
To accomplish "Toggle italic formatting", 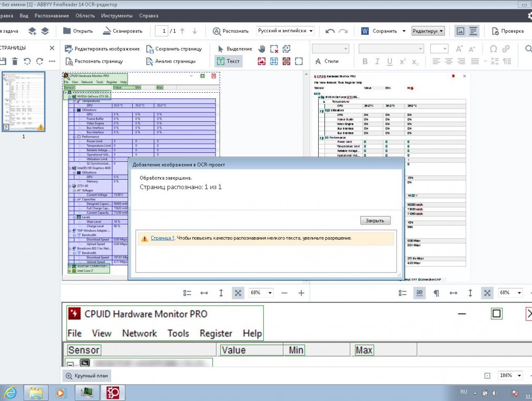I will [377, 62].
